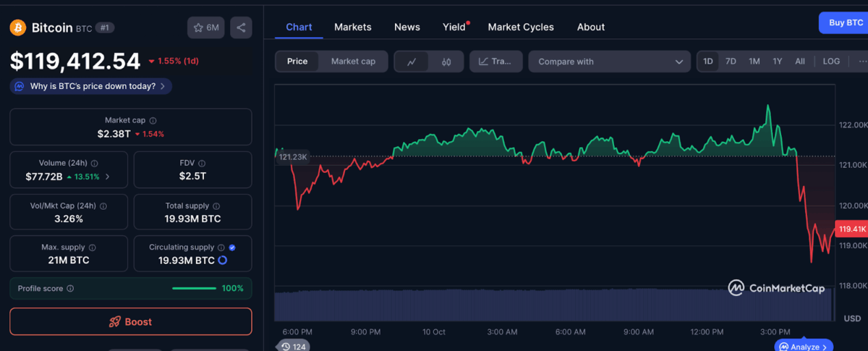868x351 pixels.
Task: Add Bitcoin to watchlist with star button
Action: (x=205, y=28)
